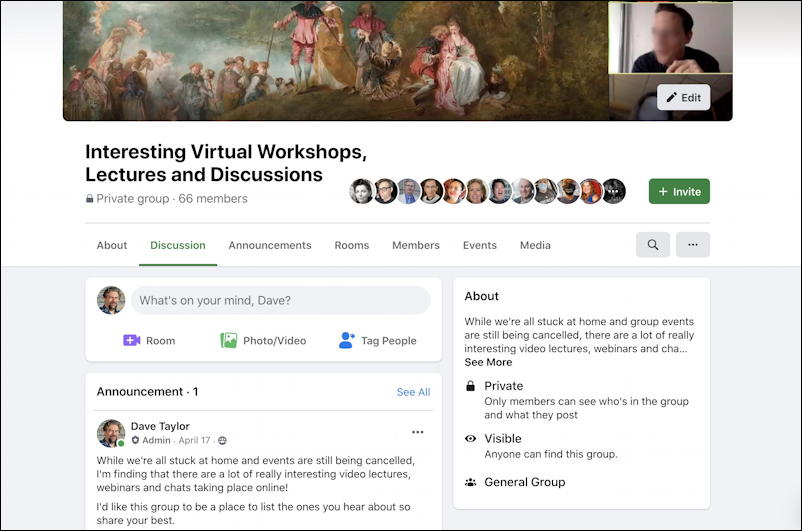Image resolution: width=802 pixels, height=531 pixels.
Task: Click the video call thumbnail in the corner
Action: pos(671,38)
